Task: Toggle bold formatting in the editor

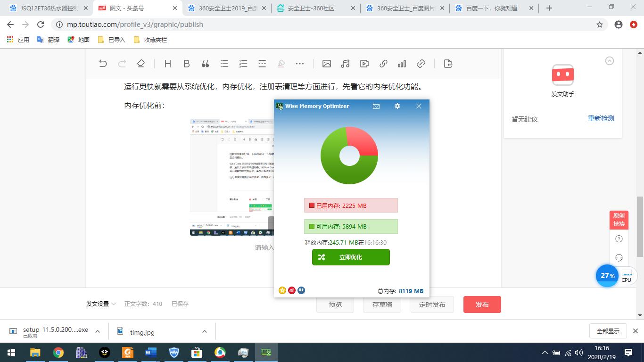Action: point(186,63)
